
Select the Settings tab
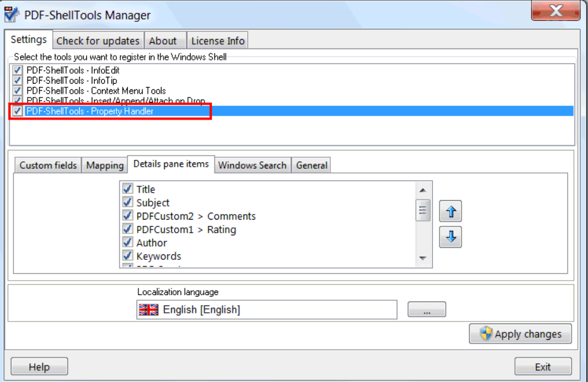(x=28, y=40)
